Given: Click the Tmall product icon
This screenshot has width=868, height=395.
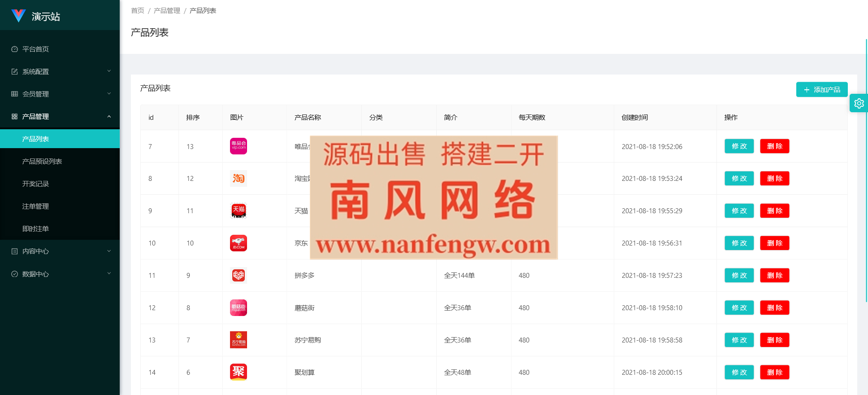Looking at the screenshot, I should point(238,211).
